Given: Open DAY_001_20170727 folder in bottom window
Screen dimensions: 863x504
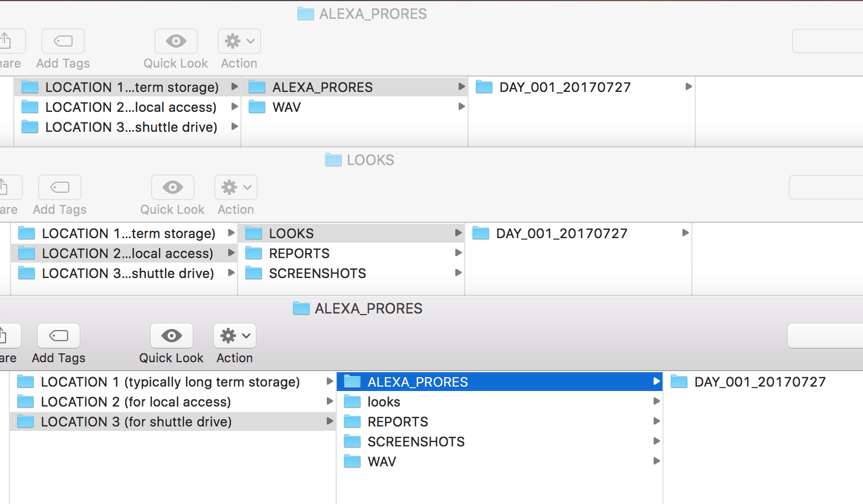Looking at the screenshot, I should (759, 382).
